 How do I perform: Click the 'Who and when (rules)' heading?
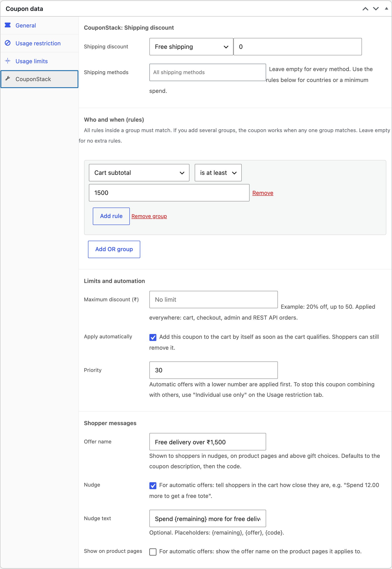point(114,120)
